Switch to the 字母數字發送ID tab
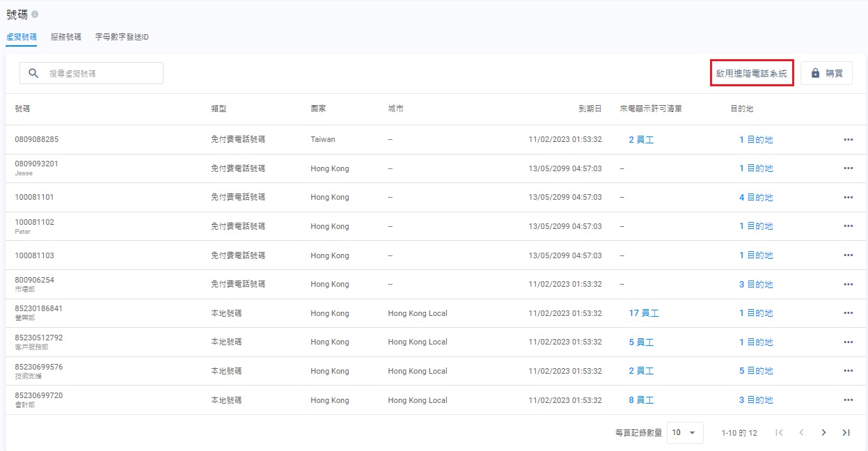This screenshot has height=451, width=868. pos(122,37)
